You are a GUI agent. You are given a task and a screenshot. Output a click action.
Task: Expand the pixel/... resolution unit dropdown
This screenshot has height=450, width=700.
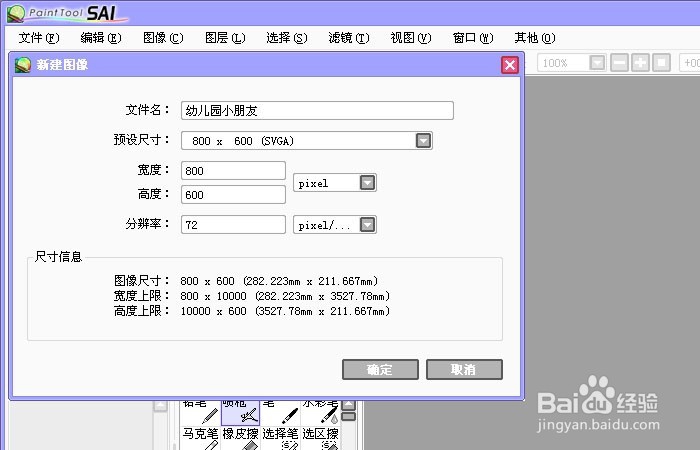[x=367, y=225]
